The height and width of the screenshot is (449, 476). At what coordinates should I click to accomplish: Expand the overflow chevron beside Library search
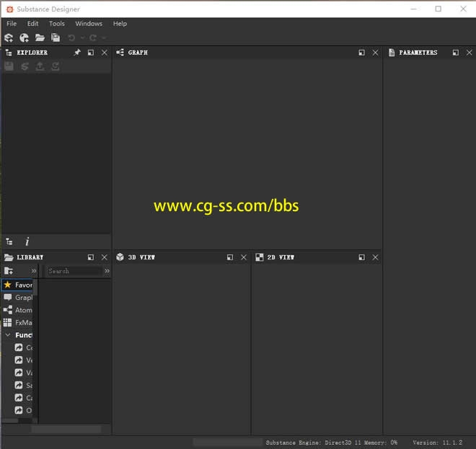(x=107, y=271)
